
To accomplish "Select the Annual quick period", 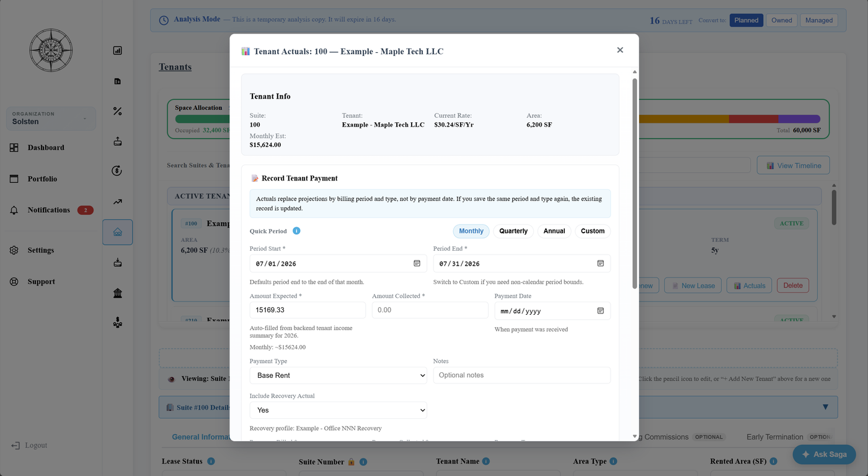I will pos(554,231).
